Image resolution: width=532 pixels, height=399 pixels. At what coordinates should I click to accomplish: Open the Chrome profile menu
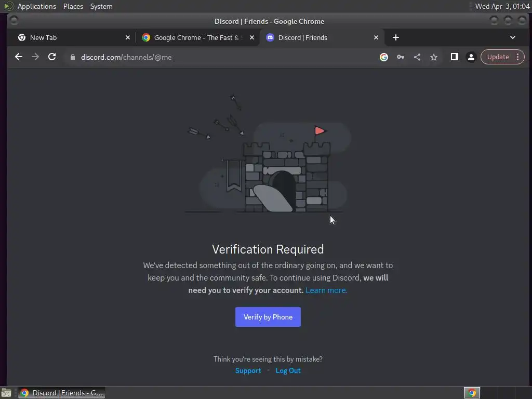pyautogui.click(x=471, y=57)
